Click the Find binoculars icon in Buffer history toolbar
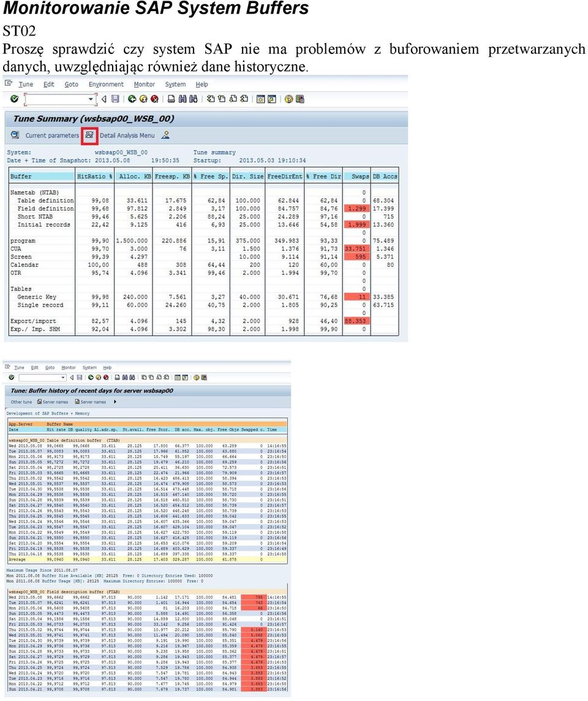The width and height of the screenshot is (588, 701). tap(125, 377)
